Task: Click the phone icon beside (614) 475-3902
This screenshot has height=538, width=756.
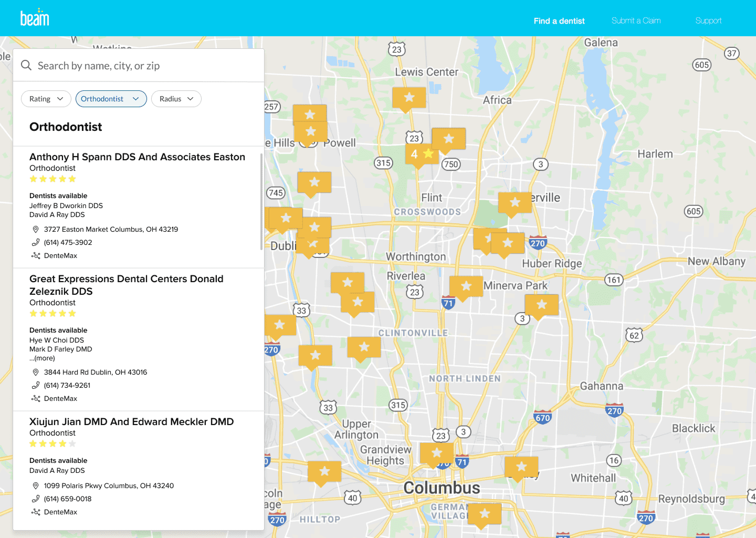Action: 36,242
